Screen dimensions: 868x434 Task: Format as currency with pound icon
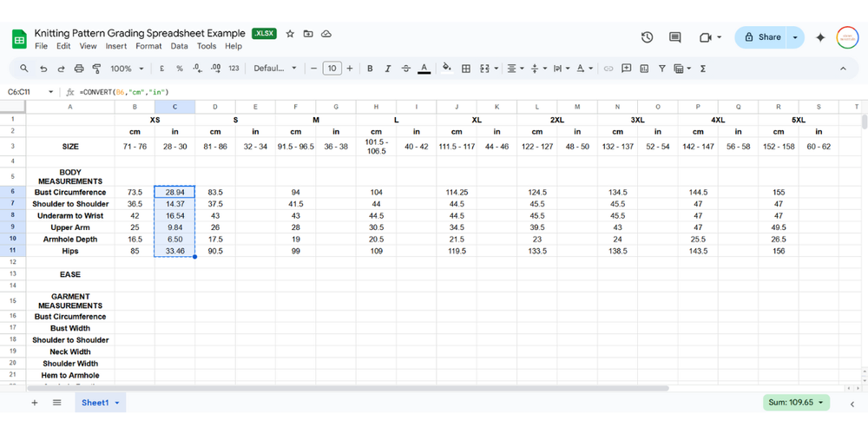tap(161, 69)
